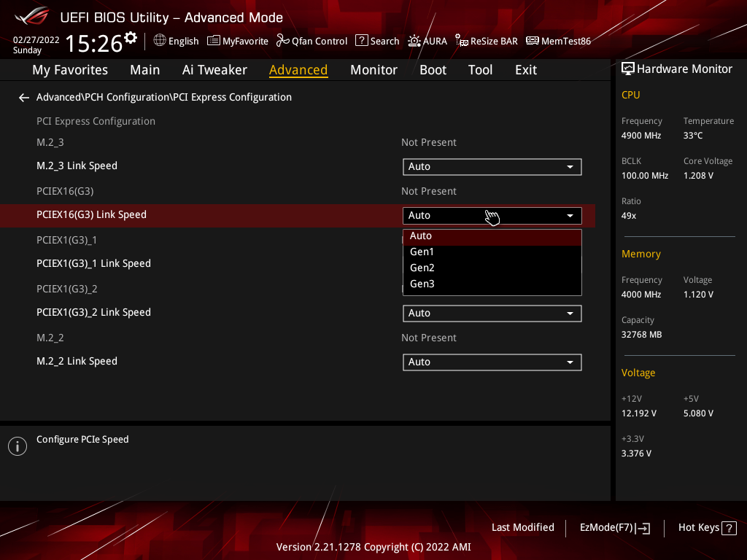Select Gen2 link speed option
747x560 pixels.
(x=492, y=268)
